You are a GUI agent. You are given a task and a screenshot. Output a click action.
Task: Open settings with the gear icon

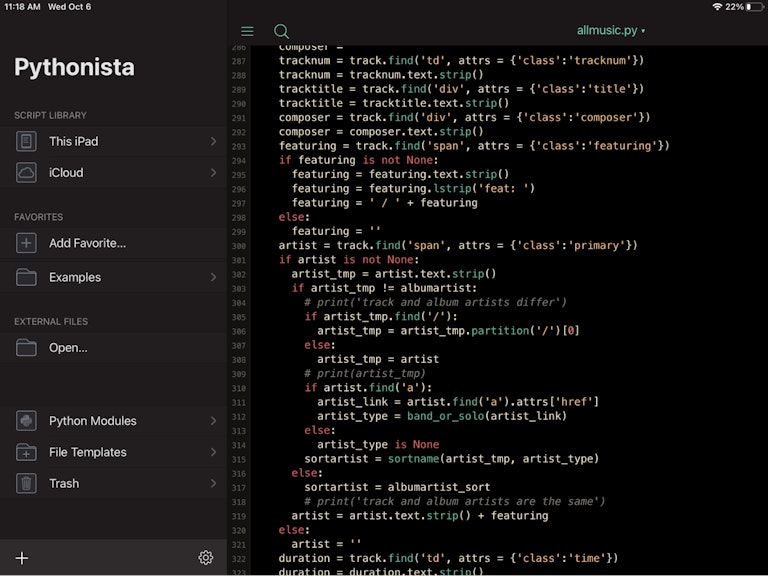[206, 557]
